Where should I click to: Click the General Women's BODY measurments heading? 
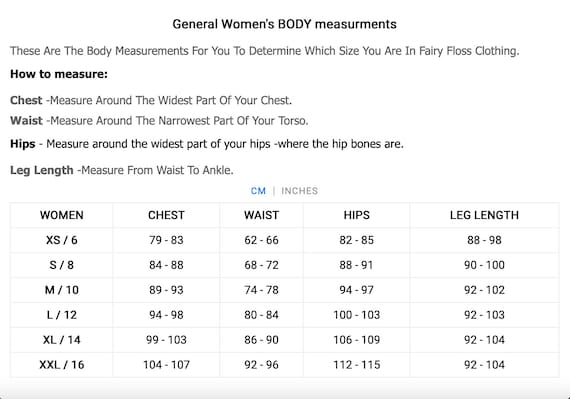coord(285,24)
